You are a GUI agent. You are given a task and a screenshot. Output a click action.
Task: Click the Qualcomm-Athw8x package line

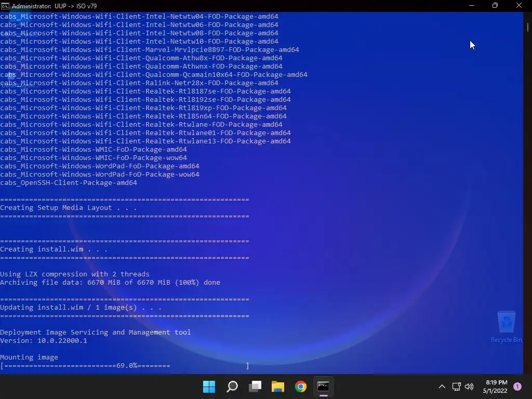tap(141, 58)
